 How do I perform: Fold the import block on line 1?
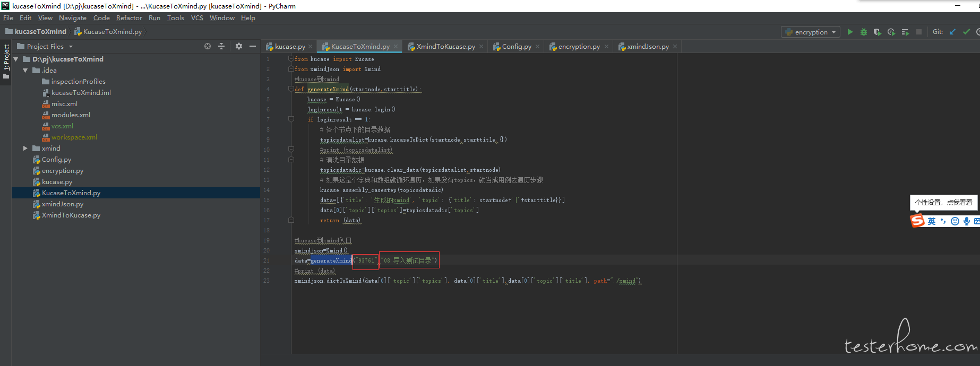[x=291, y=59]
